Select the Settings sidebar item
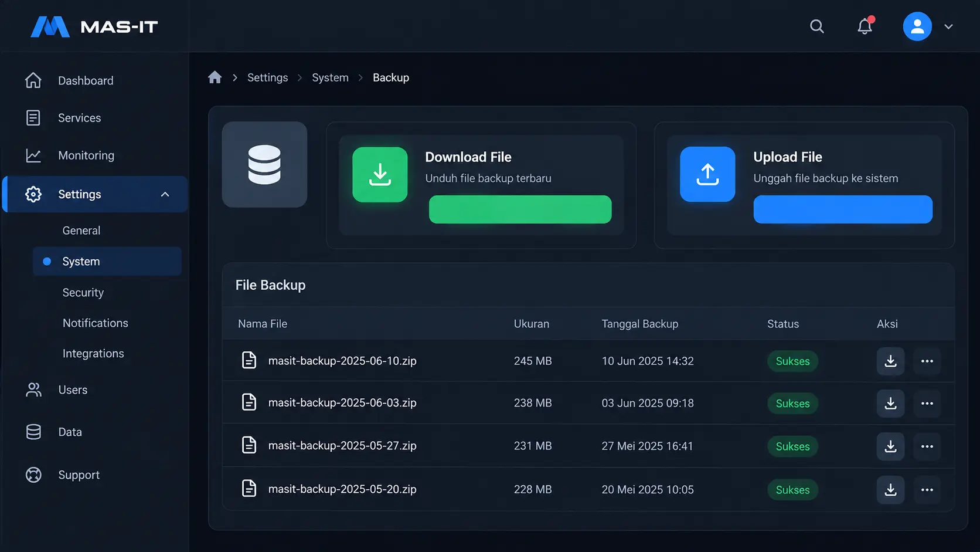Image resolution: width=980 pixels, height=552 pixels. coord(95,194)
